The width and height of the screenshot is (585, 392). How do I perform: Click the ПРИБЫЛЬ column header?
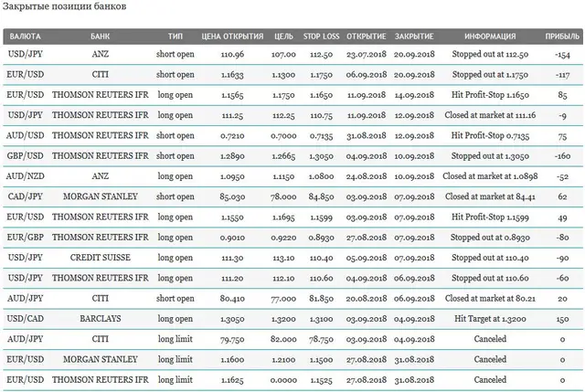[562, 37]
